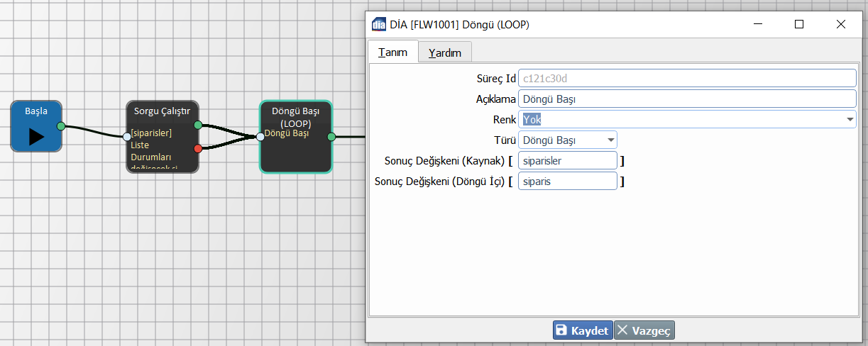Select the Tanım tab

pyautogui.click(x=392, y=52)
